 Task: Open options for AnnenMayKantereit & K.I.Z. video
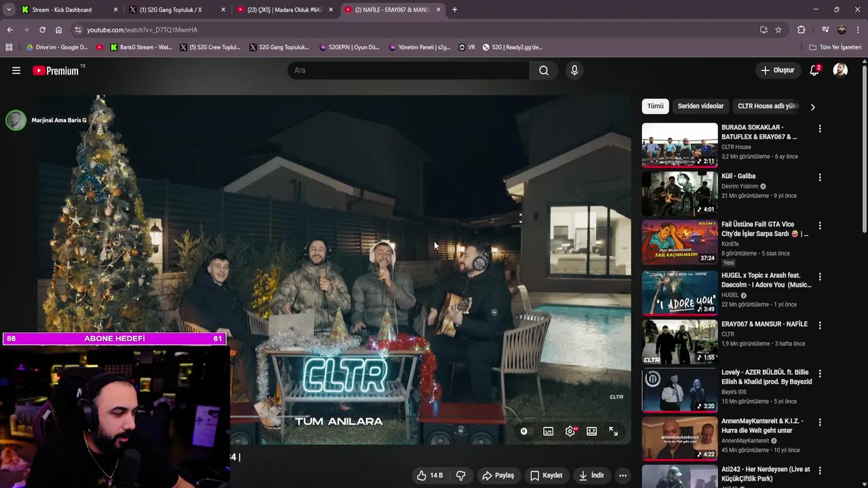click(x=820, y=422)
